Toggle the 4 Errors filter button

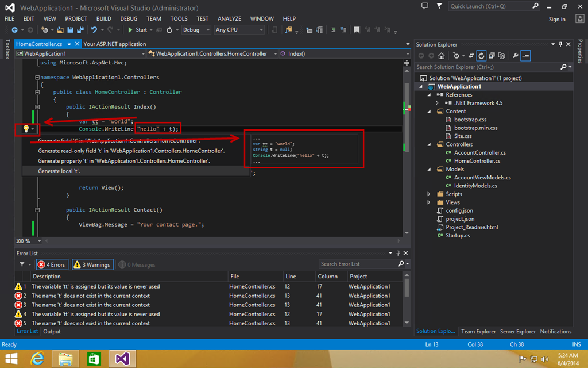click(x=52, y=264)
